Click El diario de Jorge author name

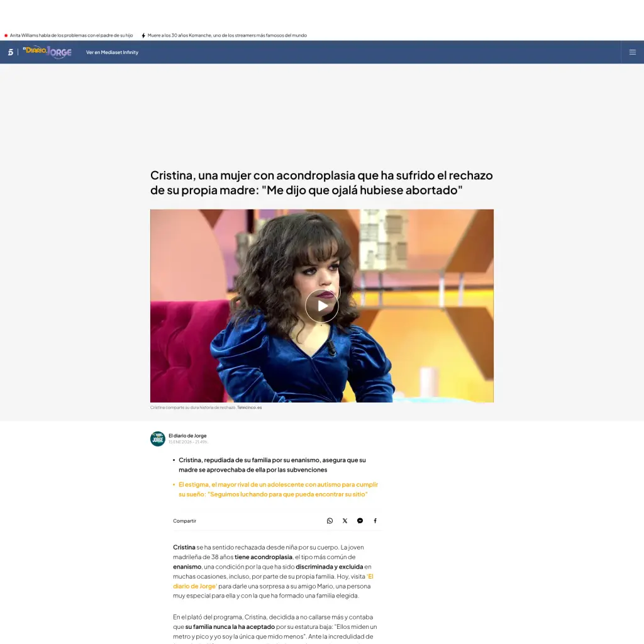click(187, 436)
